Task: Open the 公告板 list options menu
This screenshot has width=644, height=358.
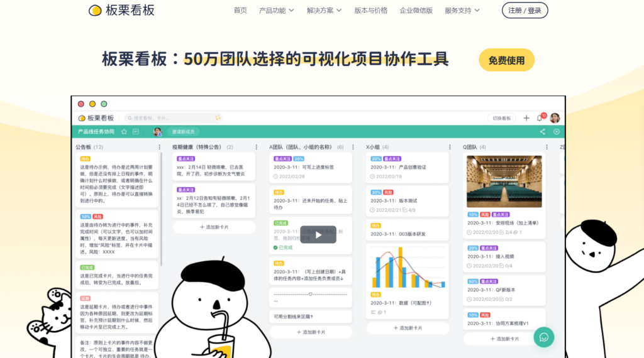Action: tap(159, 147)
